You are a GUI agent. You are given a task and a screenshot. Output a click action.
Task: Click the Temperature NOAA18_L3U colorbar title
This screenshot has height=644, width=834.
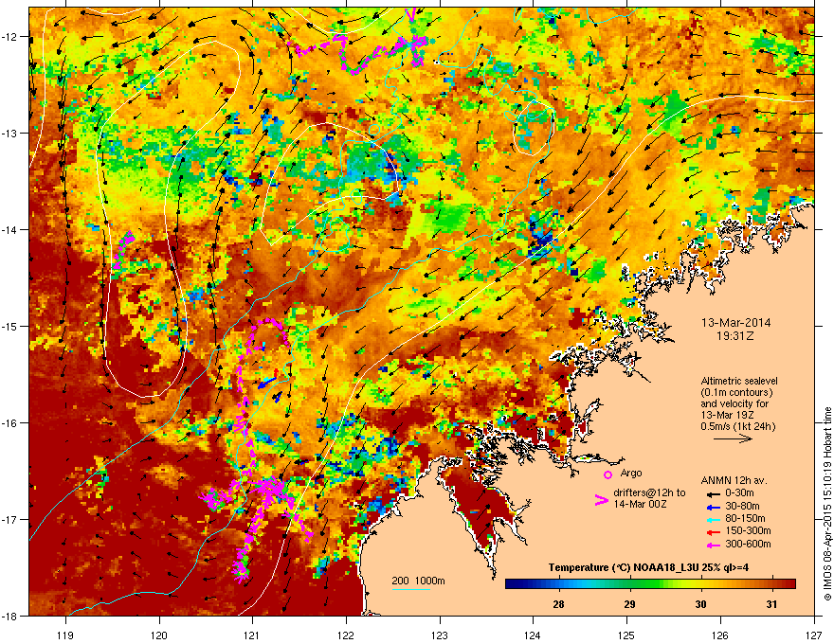point(648,567)
